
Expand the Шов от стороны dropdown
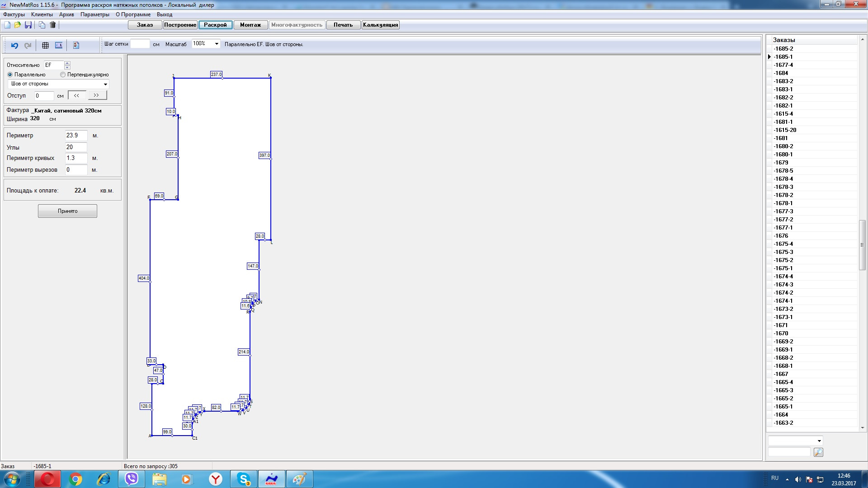(105, 84)
